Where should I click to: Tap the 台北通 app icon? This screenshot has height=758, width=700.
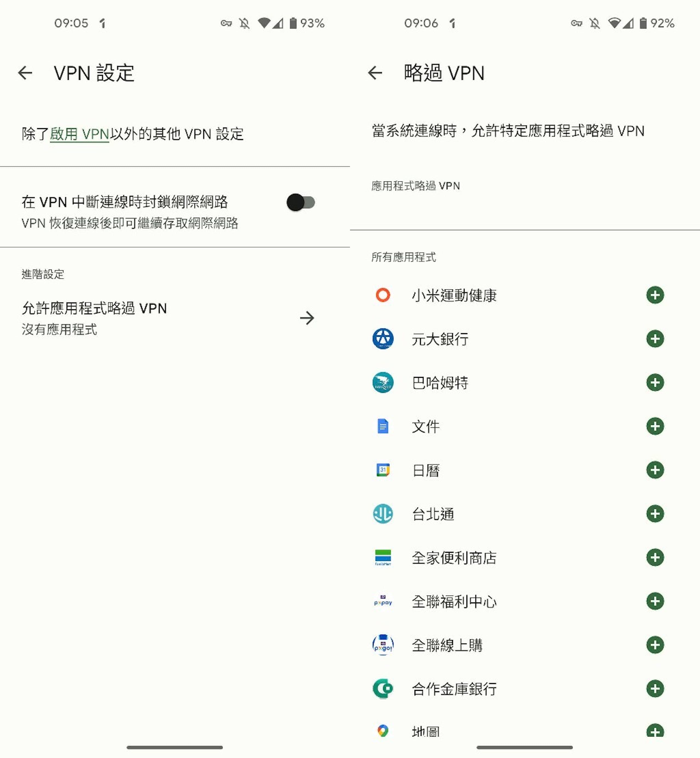tap(383, 514)
